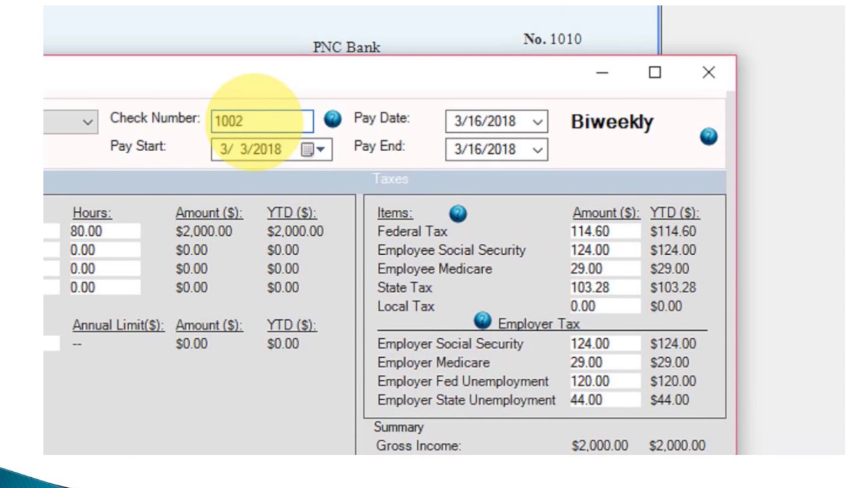Click the Summary heading
The width and height of the screenshot is (868, 488).
(399, 427)
